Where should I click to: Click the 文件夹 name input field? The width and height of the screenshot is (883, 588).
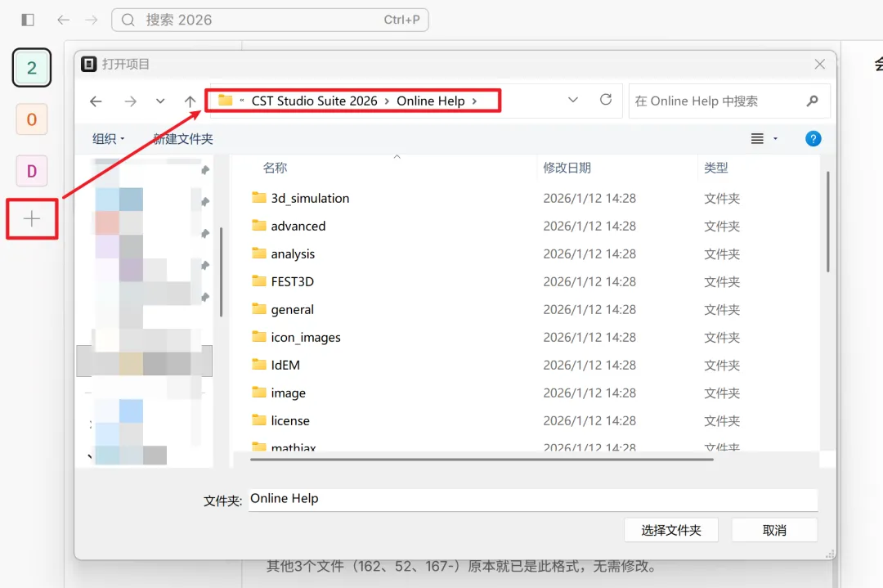click(x=533, y=499)
